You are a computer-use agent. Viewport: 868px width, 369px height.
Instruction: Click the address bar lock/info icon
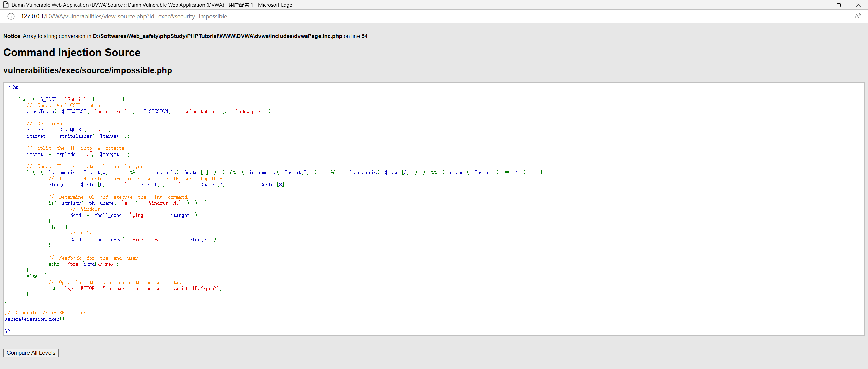(x=11, y=16)
